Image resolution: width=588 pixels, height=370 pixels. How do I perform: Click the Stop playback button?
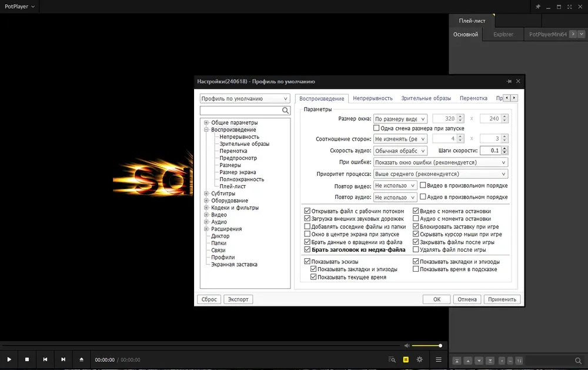(x=27, y=359)
